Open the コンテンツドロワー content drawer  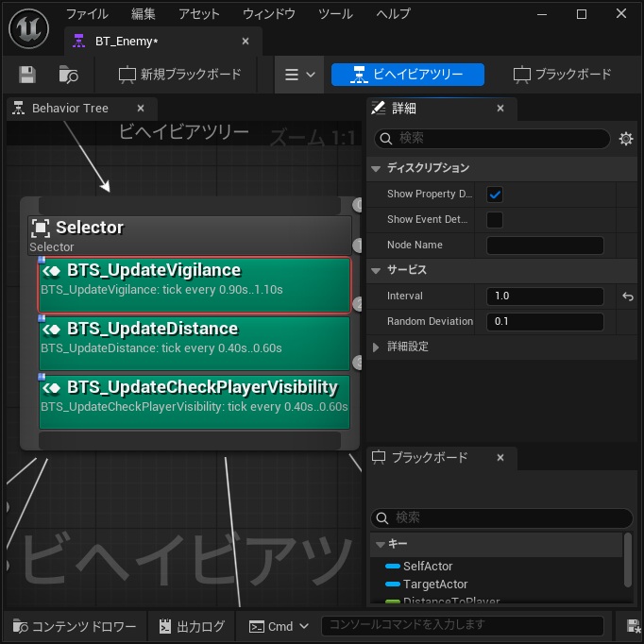pos(74,626)
